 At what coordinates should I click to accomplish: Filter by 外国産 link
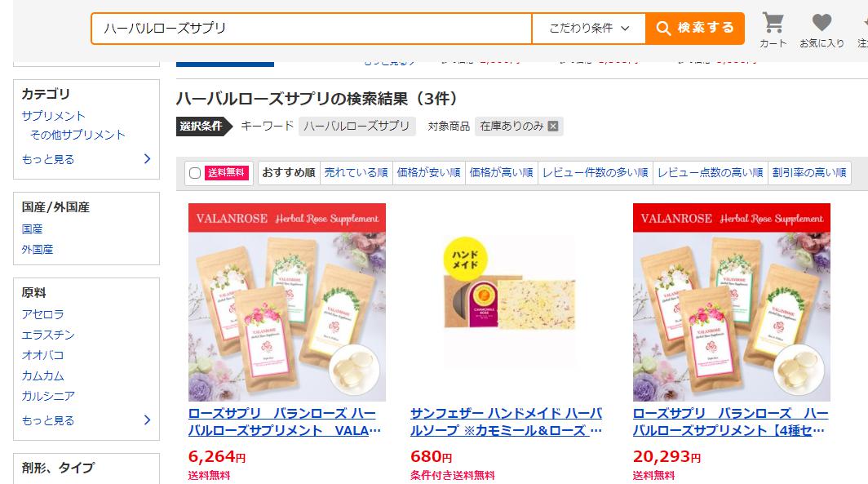[38, 249]
